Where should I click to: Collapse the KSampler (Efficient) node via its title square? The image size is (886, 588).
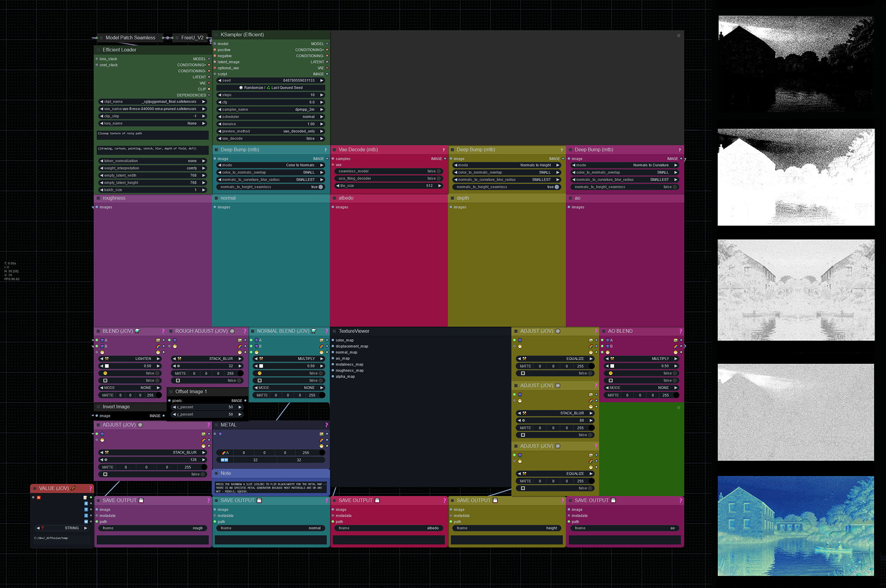pos(216,35)
